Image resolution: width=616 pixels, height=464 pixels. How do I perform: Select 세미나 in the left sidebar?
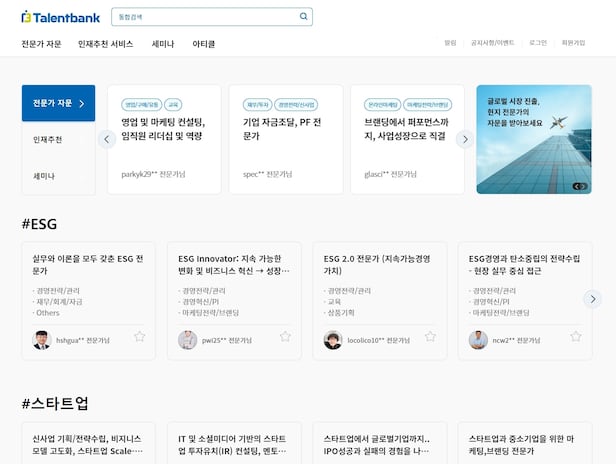(x=44, y=176)
